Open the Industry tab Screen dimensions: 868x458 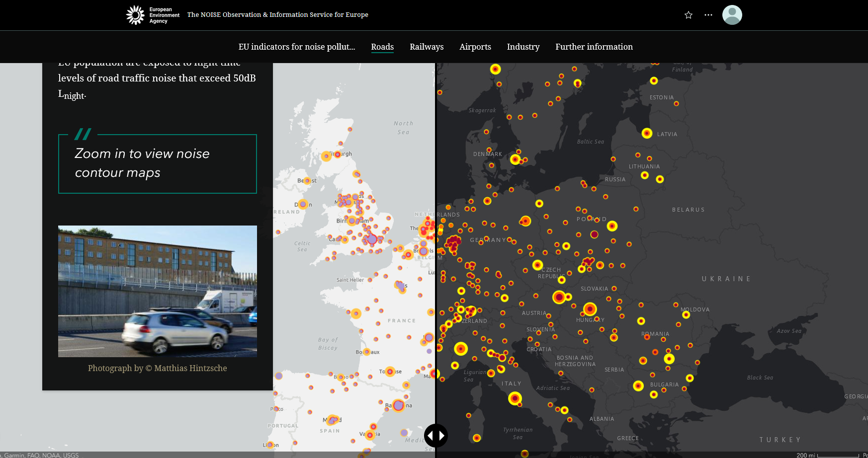point(523,47)
